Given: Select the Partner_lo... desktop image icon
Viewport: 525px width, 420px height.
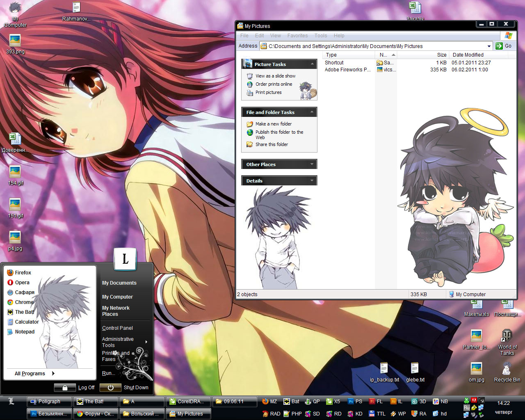Looking at the screenshot, I should point(476,339).
